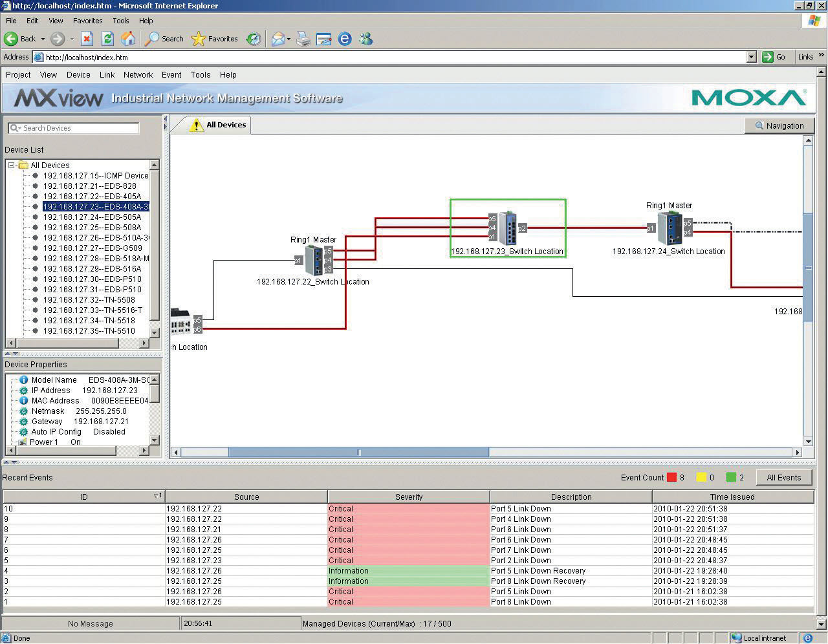Open the address bar dropdown arrow

click(x=751, y=57)
